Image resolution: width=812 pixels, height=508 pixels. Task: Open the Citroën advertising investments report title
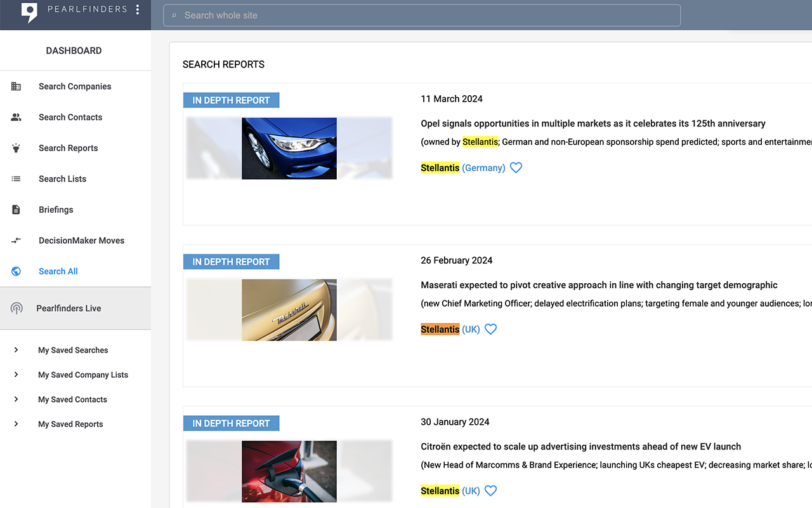tap(580, 447)
